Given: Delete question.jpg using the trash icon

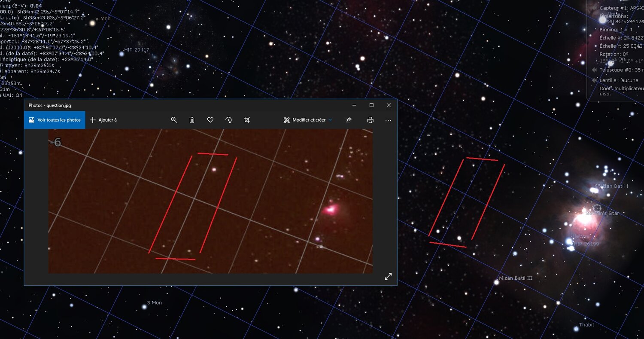Looking at the screenshot, I should click(x=192, y=120).
